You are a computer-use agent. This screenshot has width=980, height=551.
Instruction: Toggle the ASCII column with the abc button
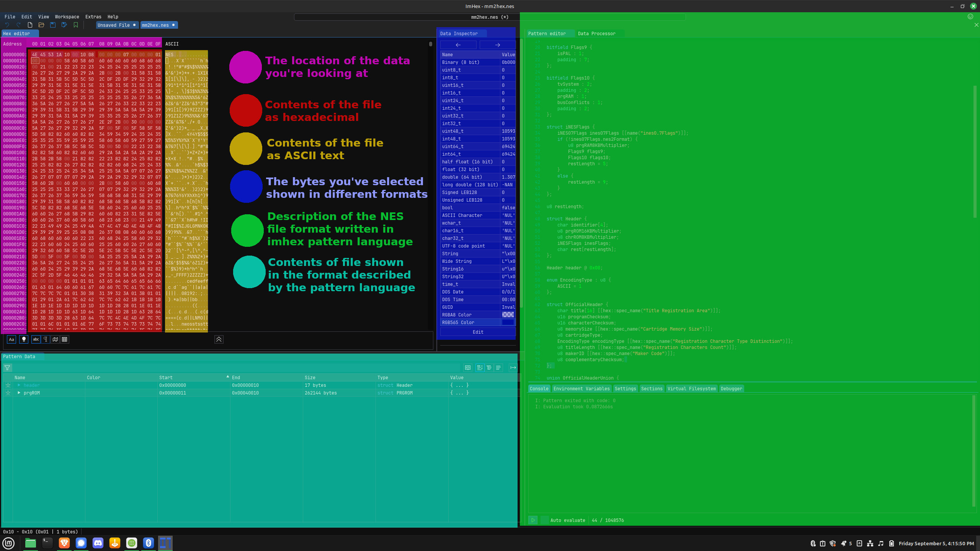(x=36, y=339)
